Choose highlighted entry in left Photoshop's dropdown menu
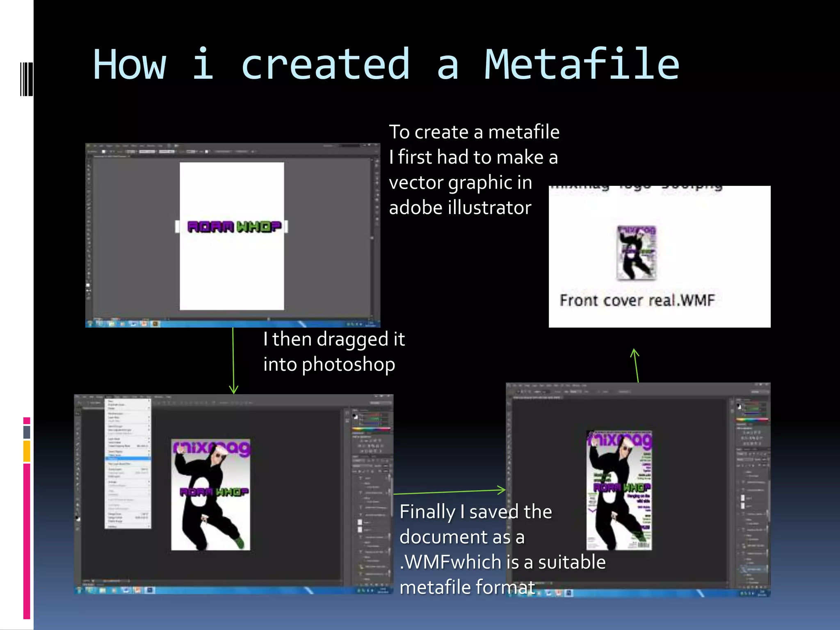The height and width of the screenshot is (630, 840). tap(128, 459)
